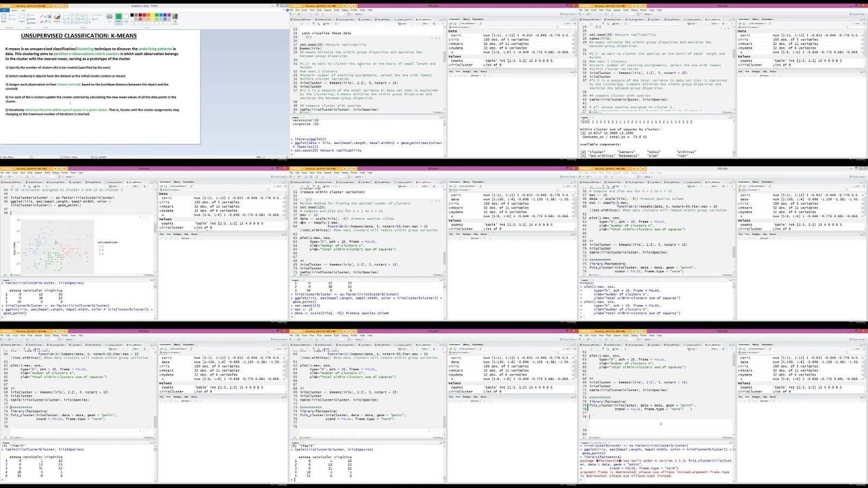Pick the Pencil tool in Paint's Tools group

[41, 16]
